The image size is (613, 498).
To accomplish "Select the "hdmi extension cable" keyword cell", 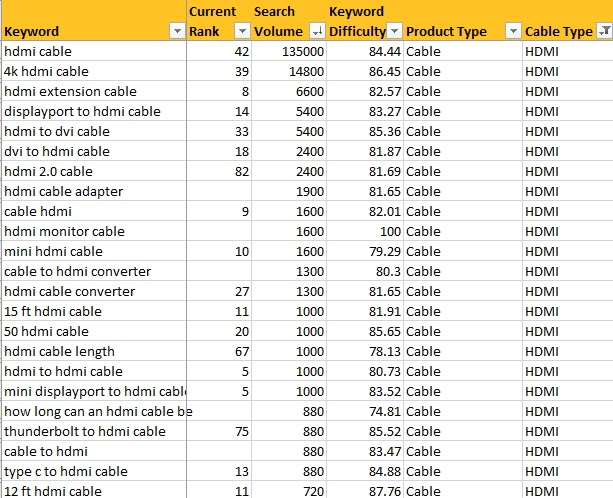I will click(x=70, y=91).
